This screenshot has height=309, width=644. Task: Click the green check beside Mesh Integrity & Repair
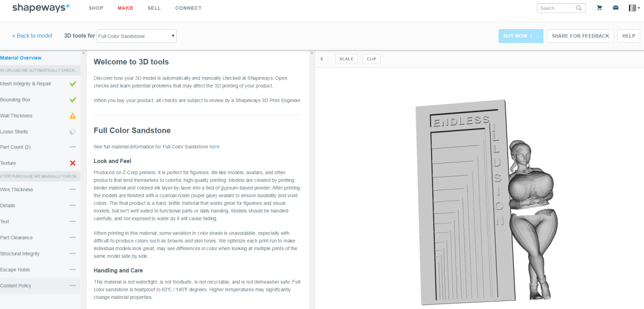coord(72,84)
